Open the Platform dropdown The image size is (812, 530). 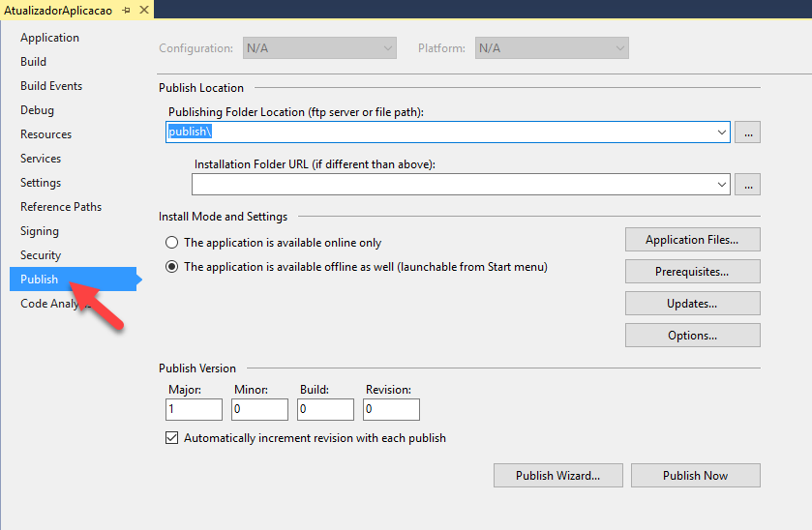pos(552,48)
